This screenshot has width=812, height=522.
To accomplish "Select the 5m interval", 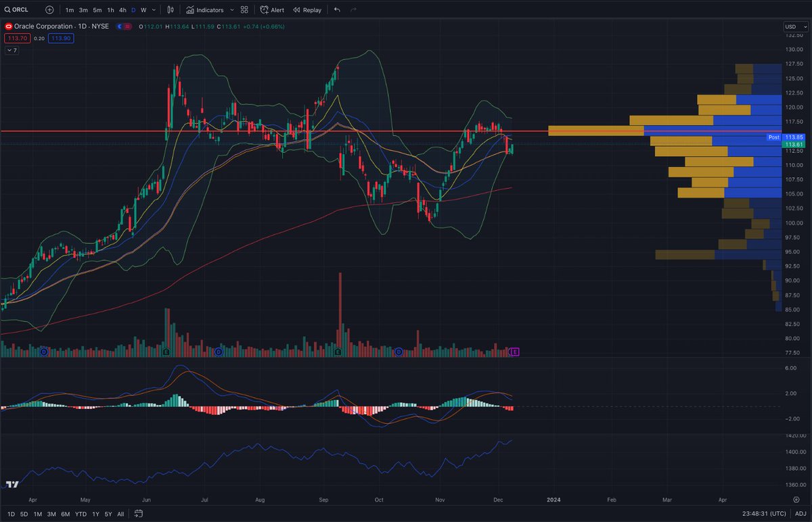I will coord(97,10).
